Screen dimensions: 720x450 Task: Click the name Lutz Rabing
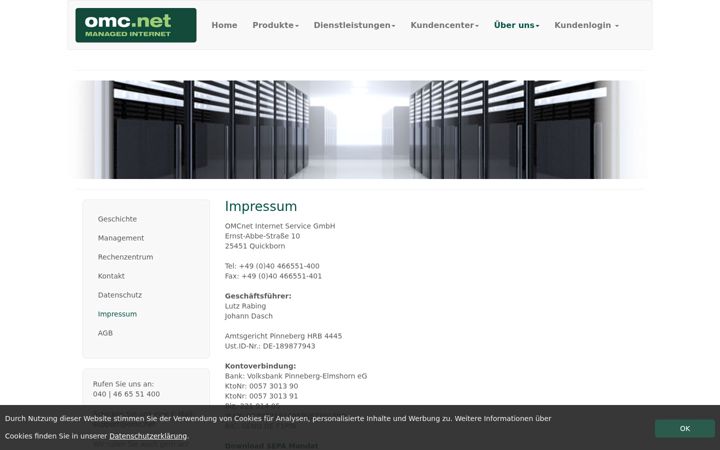click(x=245, y=306)
